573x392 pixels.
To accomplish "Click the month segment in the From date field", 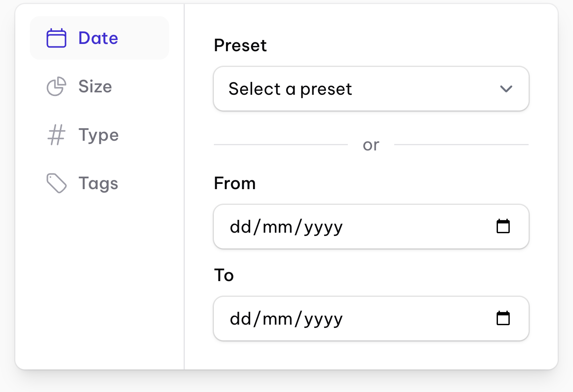I will coord(278,227).
